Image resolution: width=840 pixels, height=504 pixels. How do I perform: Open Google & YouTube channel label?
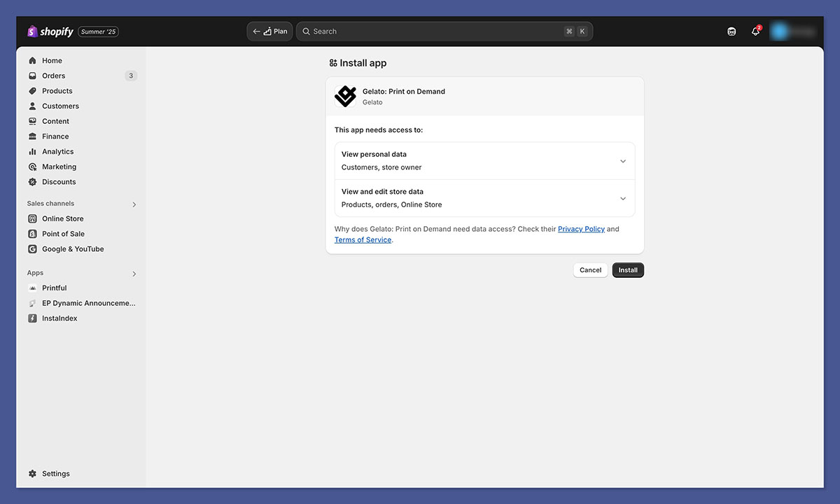pos(73,249)
